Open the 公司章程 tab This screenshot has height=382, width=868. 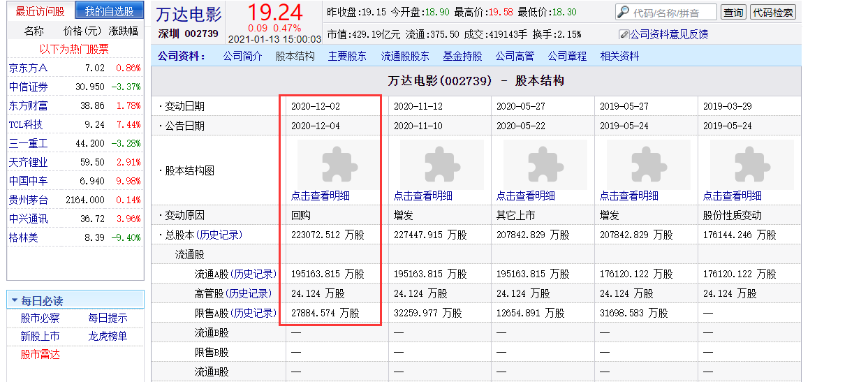tap(567, 56)
